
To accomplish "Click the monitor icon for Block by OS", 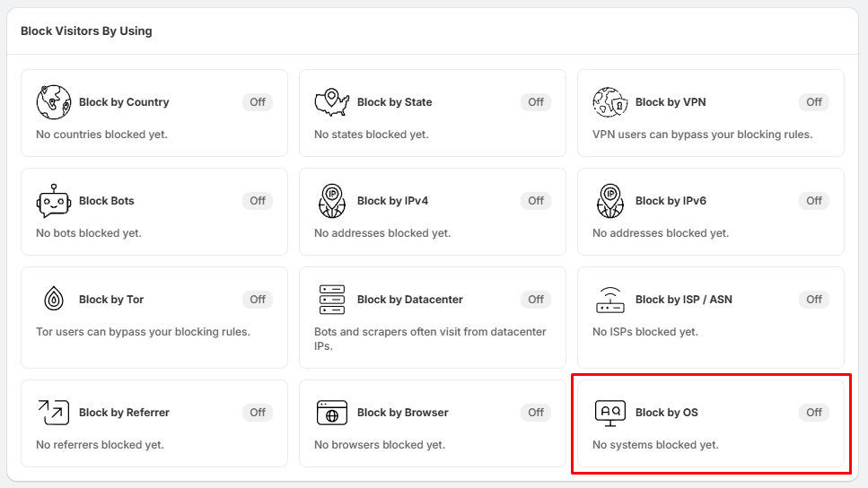I will (610, 414).
